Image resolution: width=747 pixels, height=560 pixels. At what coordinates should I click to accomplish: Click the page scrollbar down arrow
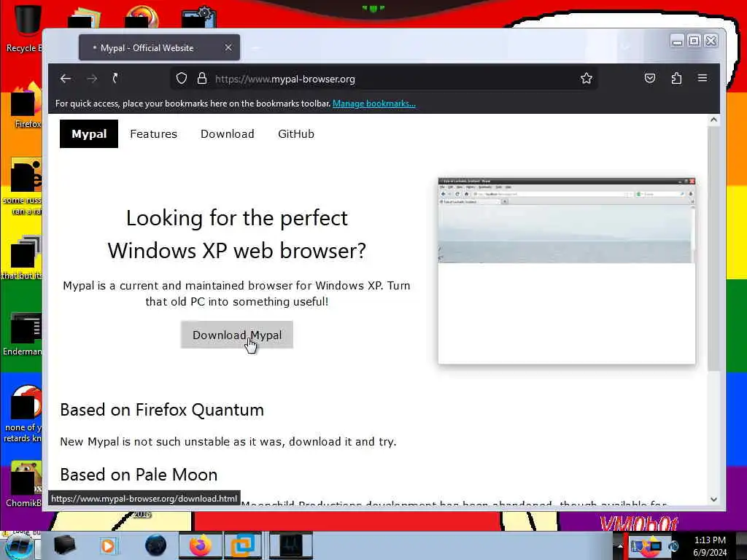pos(713,499)
